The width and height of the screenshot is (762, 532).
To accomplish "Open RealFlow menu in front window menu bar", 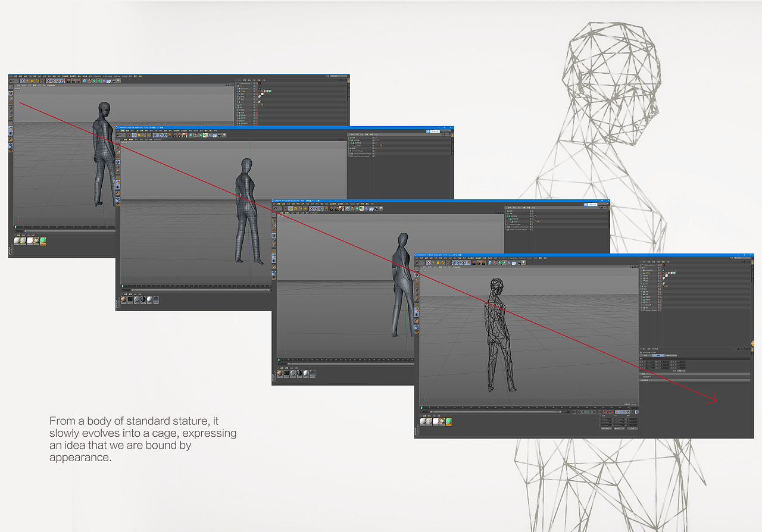I will 522,258.
